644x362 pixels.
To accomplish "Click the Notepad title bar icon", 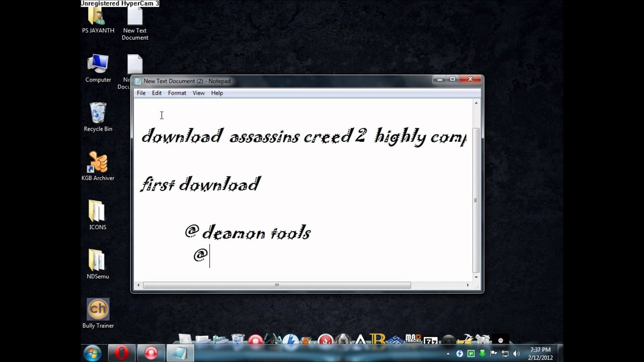I will click(138, 81).
